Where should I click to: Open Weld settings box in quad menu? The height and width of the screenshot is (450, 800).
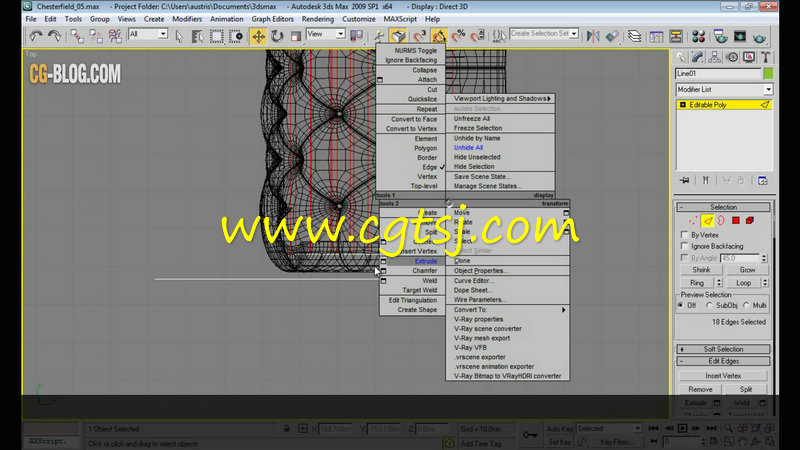[x=384, y=281]
